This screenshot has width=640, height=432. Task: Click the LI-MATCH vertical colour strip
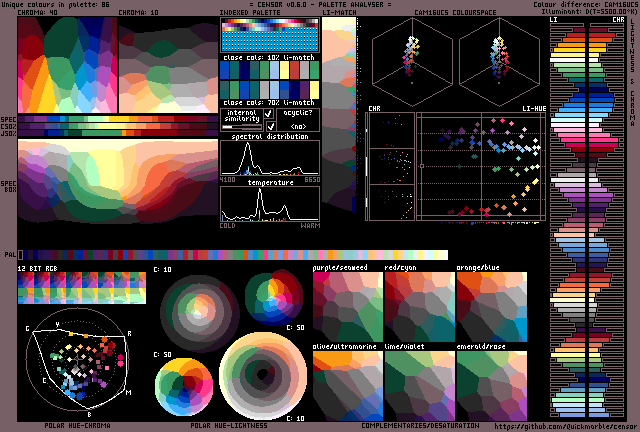[x=339, y=115]
